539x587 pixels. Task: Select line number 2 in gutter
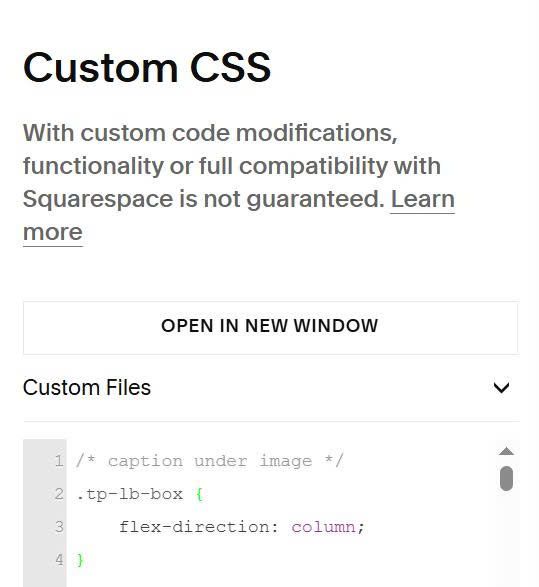click(x=59, y=494)
